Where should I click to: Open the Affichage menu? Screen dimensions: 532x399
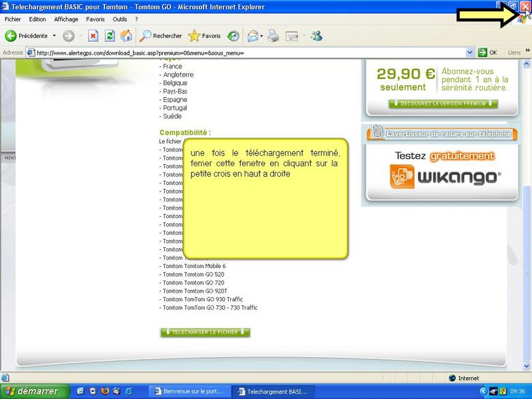coord(66,19)
